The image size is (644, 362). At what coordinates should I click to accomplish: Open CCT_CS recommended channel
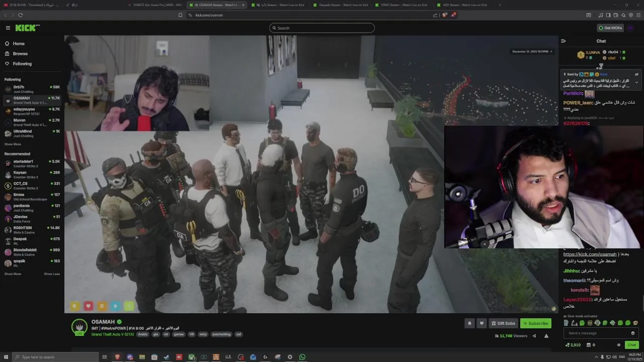coord(32,186)
